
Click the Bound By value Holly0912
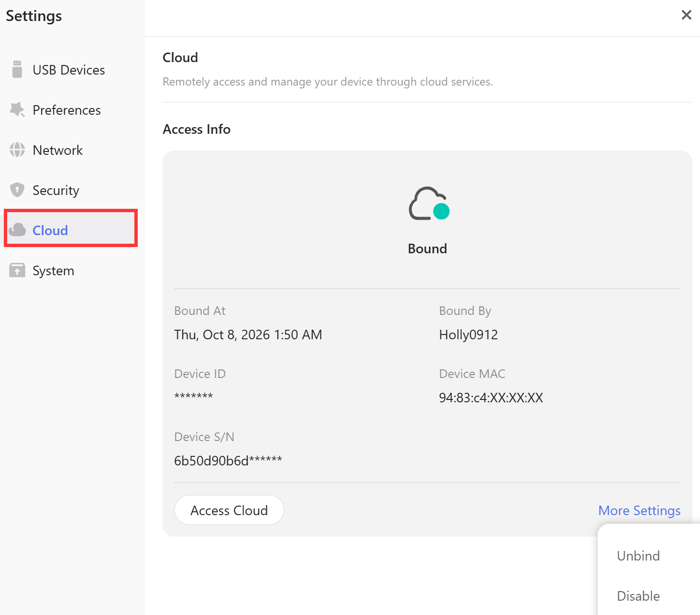469,334
